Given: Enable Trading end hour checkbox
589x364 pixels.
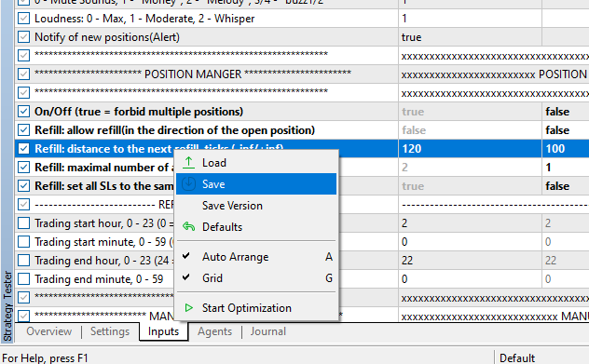Looking at the screenshot, I should pos(23,261).
